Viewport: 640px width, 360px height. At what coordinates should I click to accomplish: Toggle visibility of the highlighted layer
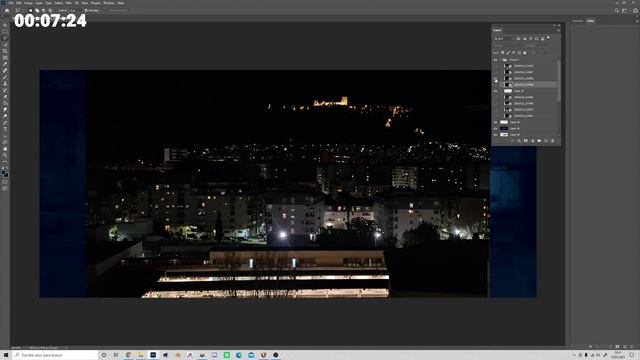496,84
